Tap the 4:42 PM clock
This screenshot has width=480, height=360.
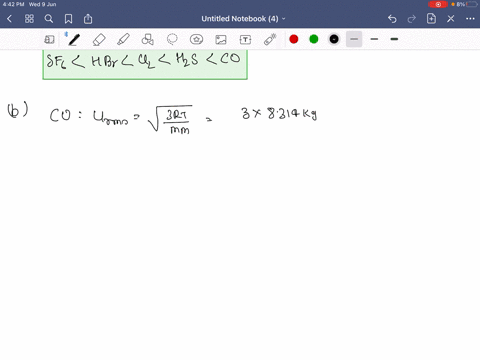(x=13, y=4)
